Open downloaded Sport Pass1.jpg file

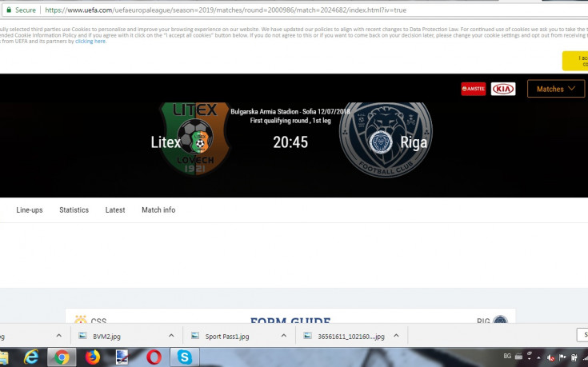point(227,337)
